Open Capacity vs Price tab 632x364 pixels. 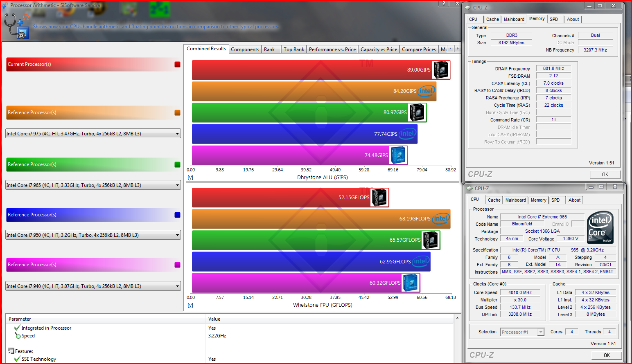[x=379, y=49]
